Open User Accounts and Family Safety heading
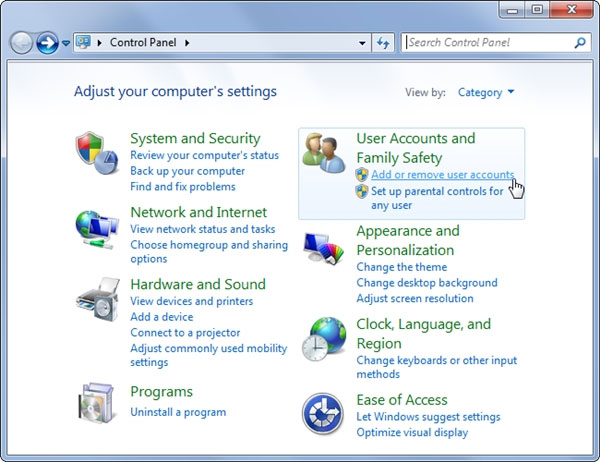This screenshot has width=600, height=462. point(416,148)
